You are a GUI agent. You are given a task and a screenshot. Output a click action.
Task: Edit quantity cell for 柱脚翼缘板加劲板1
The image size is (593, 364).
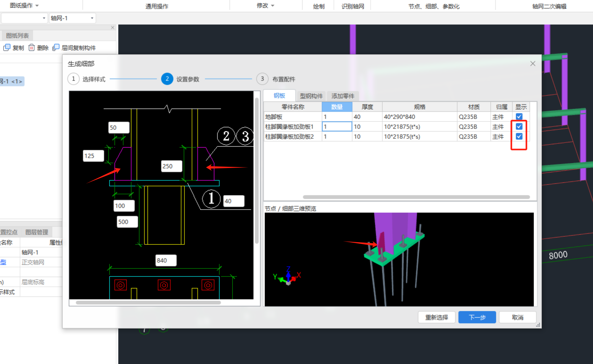337,127
